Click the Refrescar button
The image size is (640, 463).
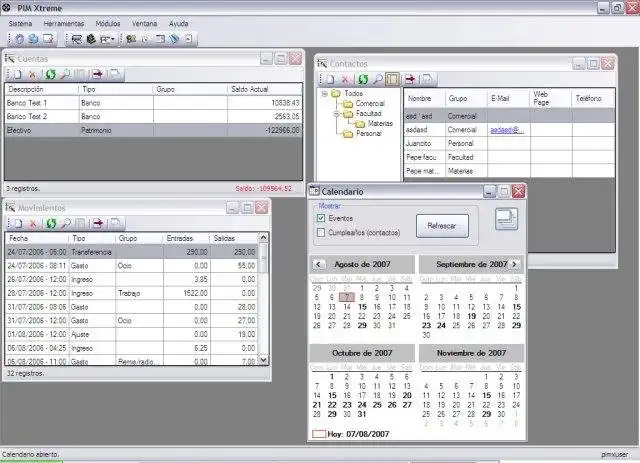pyautogui.click(x=442, y=226)
